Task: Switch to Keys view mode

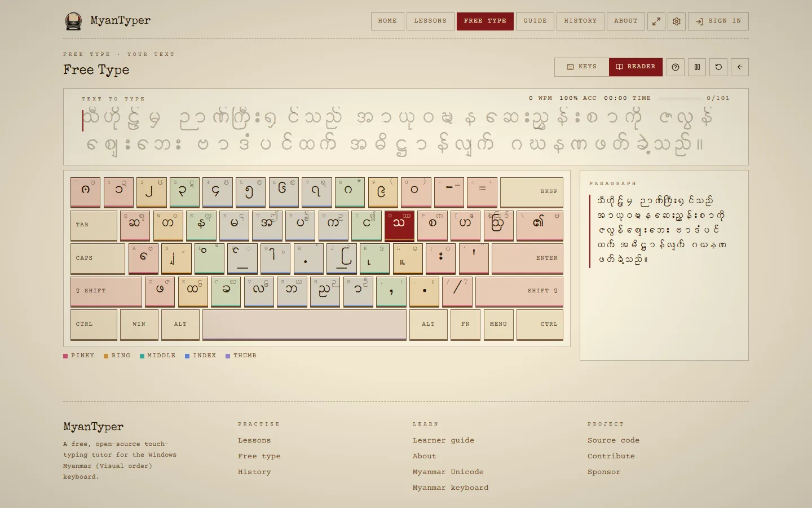Action: pyautogui.click(x=582, y=67)
